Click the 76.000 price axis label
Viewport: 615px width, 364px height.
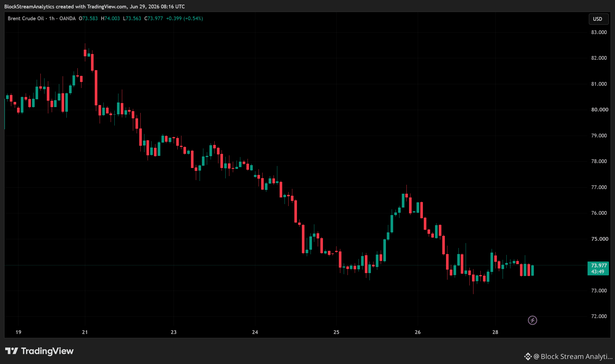pos(599,213)
